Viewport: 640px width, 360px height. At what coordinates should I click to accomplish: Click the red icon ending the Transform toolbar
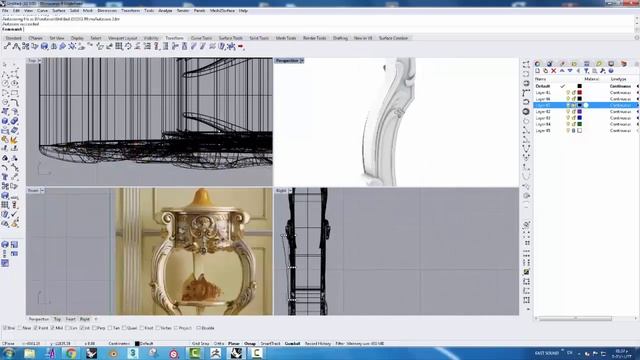tap(241, 47)
